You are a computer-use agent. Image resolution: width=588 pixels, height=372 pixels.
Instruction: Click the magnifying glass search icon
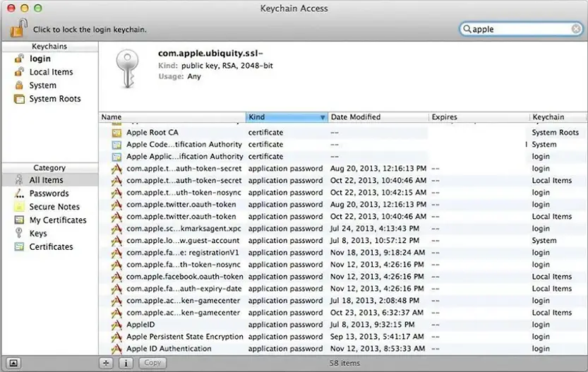pyautogui.click(x=467, y=29)
